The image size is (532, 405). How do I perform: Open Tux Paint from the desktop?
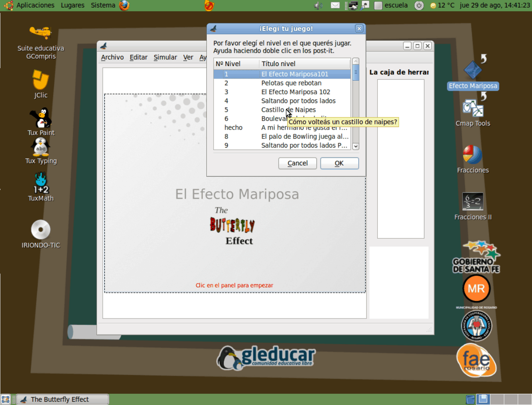[x=41, y=118]
